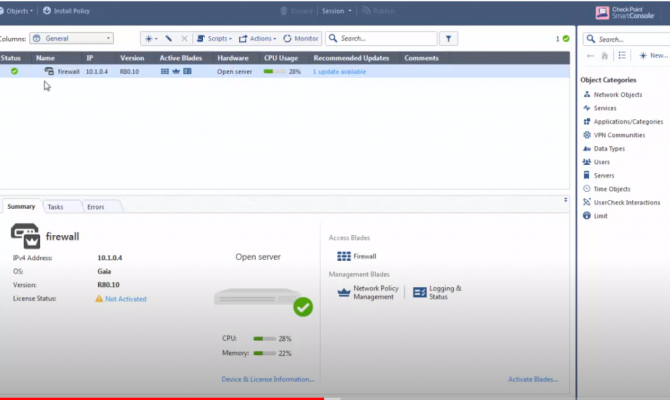
Task: Click the filter funnel icon
Action: click(448, 38)
